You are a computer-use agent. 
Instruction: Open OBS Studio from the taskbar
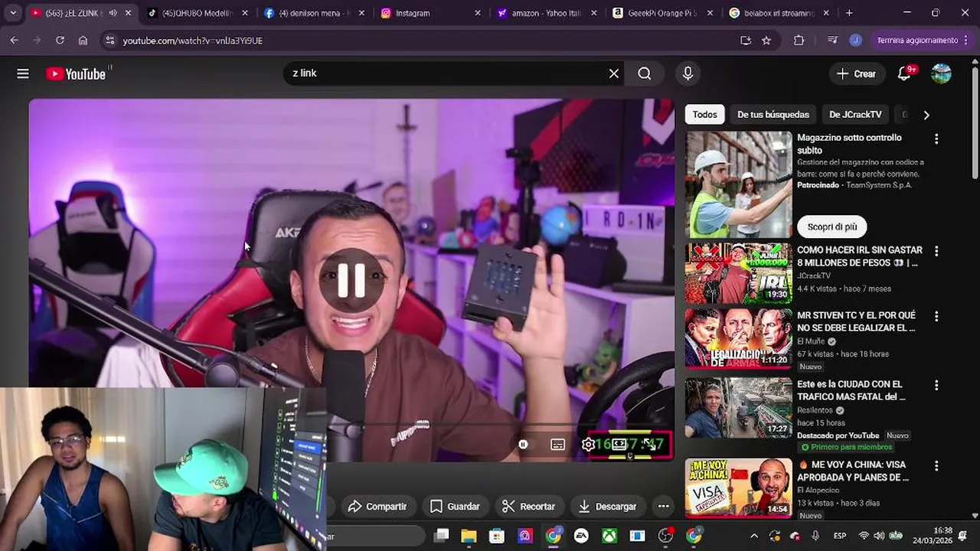click(x=665, y=536)
